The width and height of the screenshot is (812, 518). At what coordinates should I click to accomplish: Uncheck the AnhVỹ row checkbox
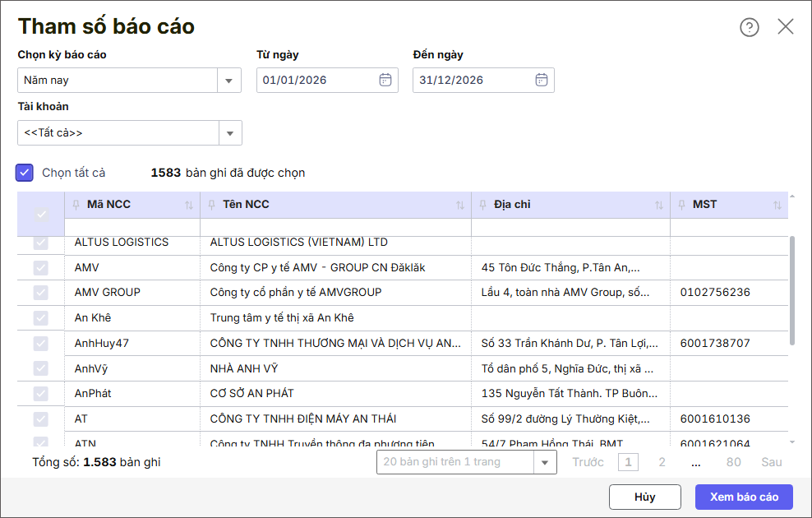pyautogui.click(x=41, y=368)
